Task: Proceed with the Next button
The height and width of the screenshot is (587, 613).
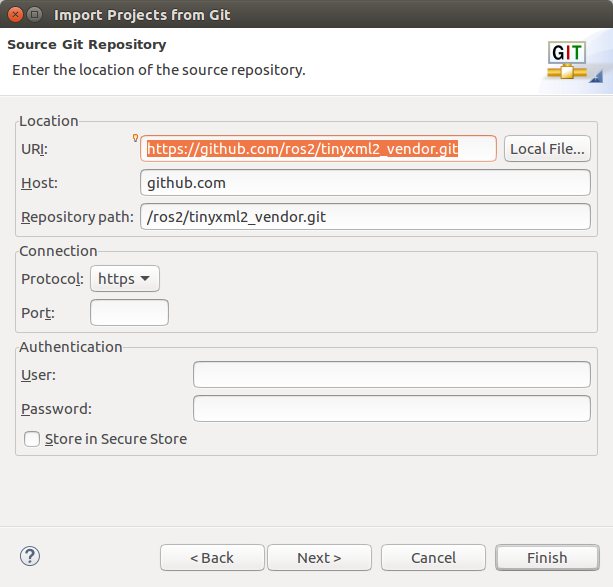Action: pos(319,557)
